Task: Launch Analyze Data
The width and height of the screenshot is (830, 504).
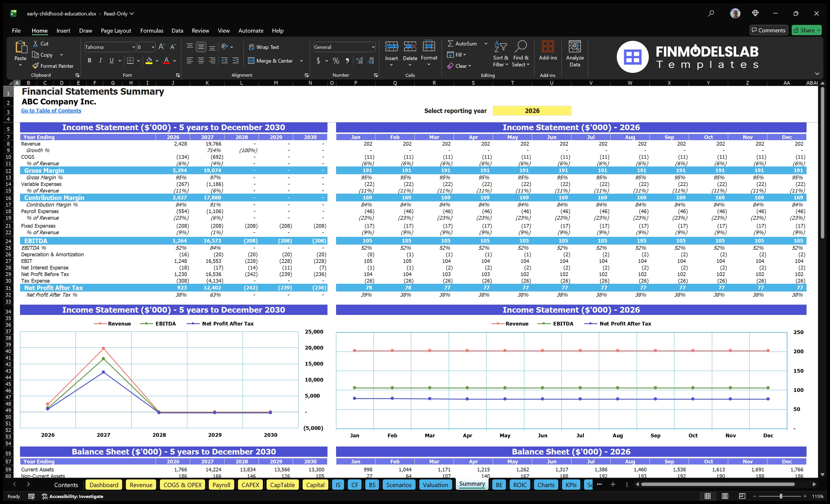Action: click(x=575, y=54)
